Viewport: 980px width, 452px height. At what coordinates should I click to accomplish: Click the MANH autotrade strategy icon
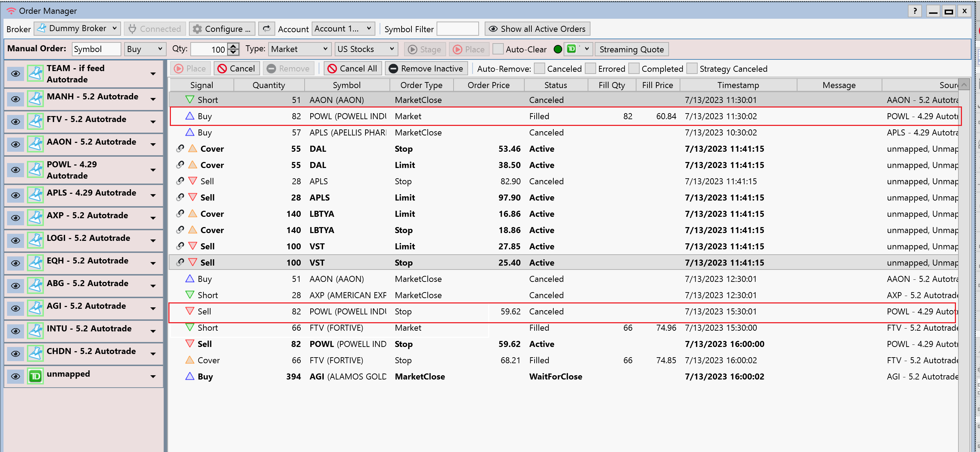click(x=35, y=99)
